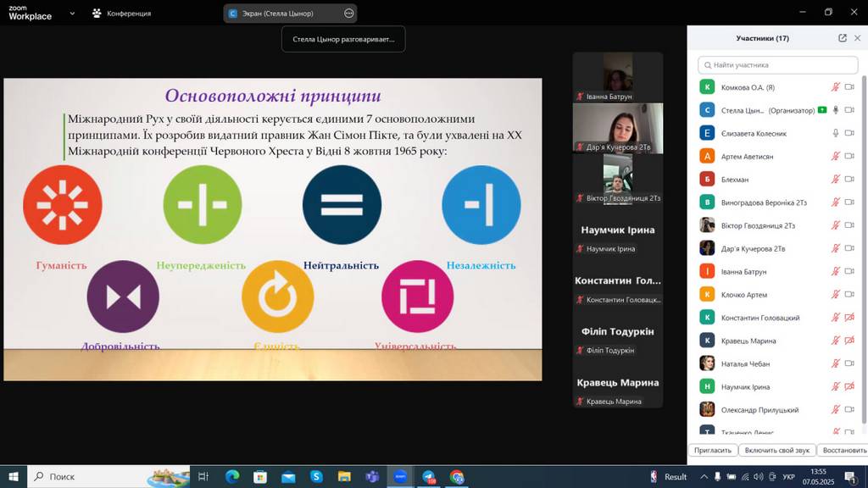Select the Філіп Тодуркін gallery tile
868x488 pixels.
pyautogui.click(x=618, y=332)
